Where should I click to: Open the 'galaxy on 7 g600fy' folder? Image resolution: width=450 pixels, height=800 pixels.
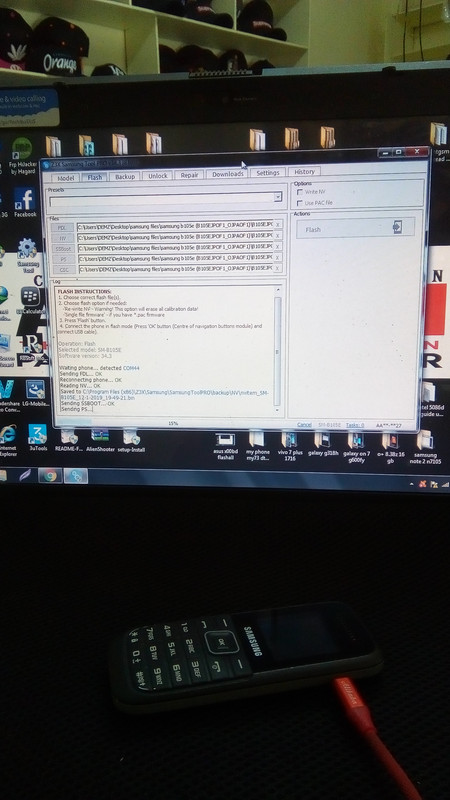point(356,447)
